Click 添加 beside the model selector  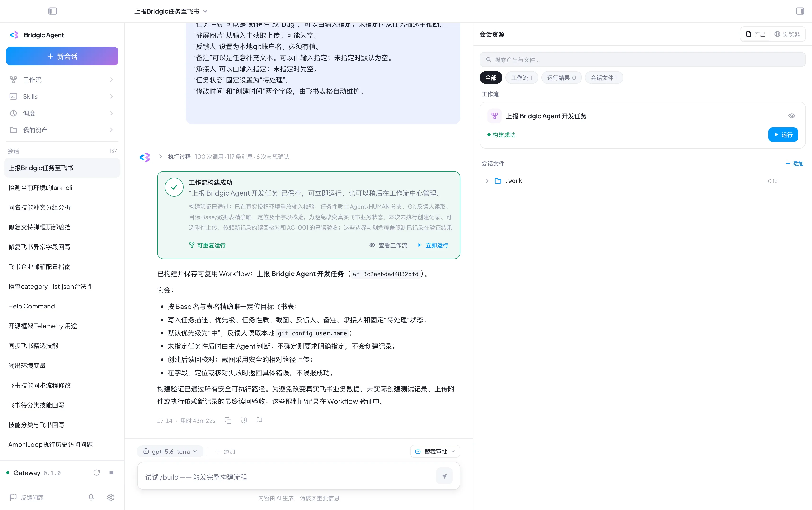225,452
